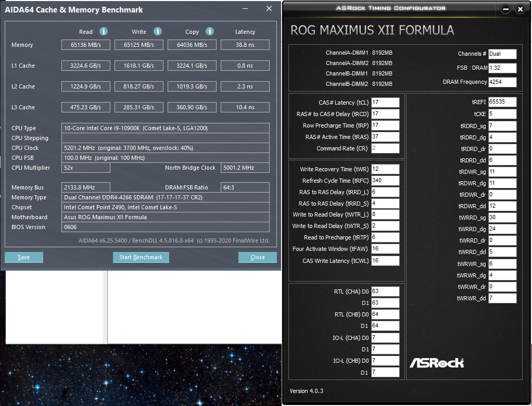Click the Refresh Cycle Time (tRFC) field
The width and height of the screenshot is (532, 406).
[x=385, y=181]
